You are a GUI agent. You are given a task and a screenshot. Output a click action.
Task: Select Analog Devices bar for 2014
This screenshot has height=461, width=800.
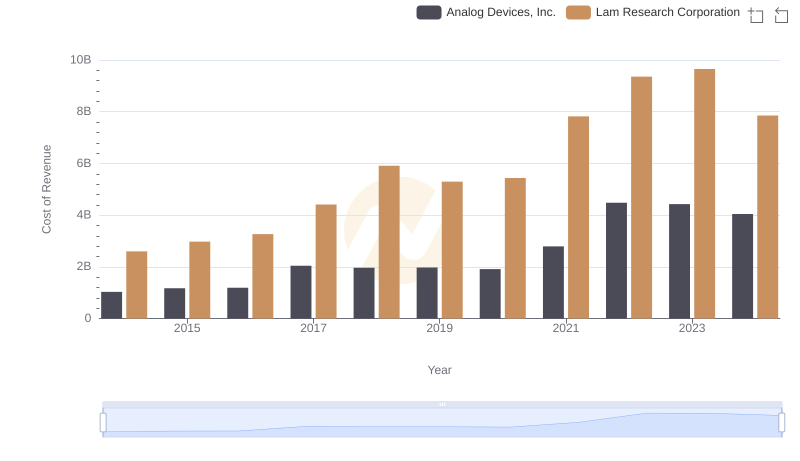[x=111, y=305]
